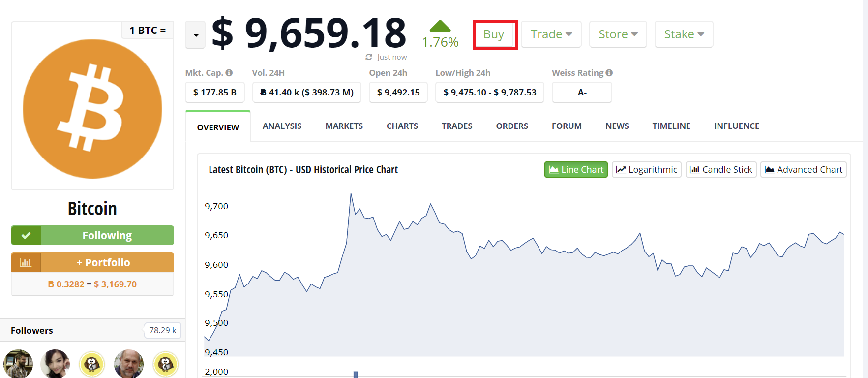Toggle the Following button for Bitcoin
The height and width of the screenshot is (378, 868).
click(x=92, y=235)
